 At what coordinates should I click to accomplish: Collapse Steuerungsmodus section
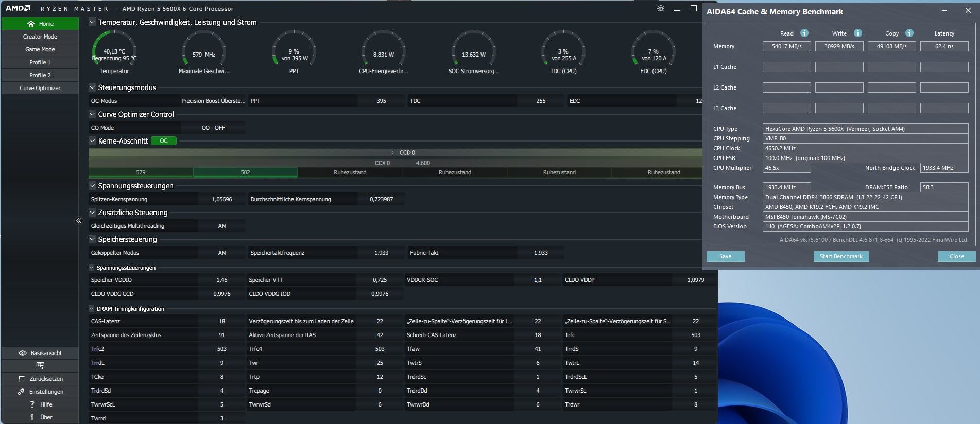[92, 87]
